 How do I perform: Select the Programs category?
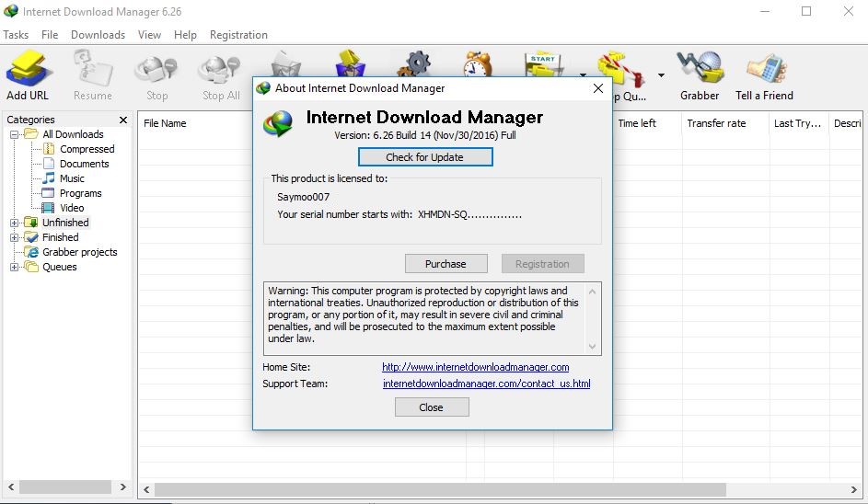coord(80,193)
